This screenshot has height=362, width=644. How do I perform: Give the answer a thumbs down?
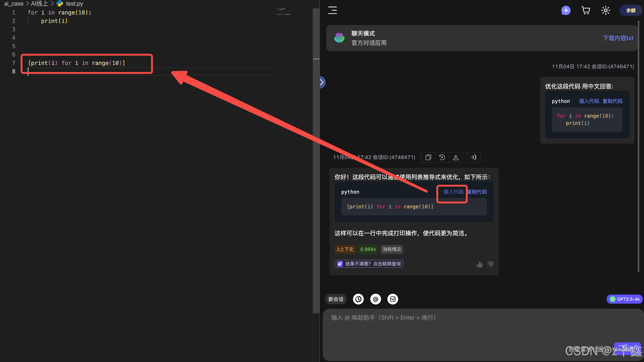point(490,264)
